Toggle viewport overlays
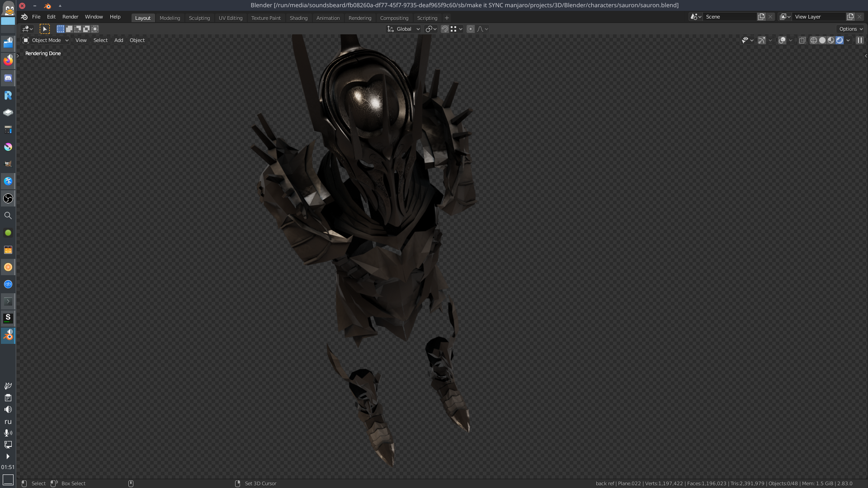868x488 pixels. click(782, 40)
